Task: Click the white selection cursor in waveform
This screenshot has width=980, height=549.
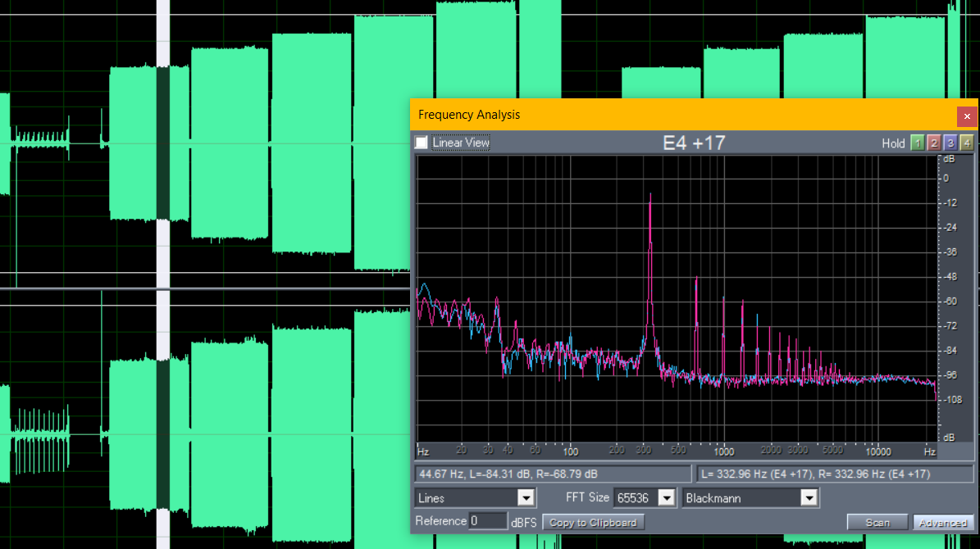Action: 163,274
